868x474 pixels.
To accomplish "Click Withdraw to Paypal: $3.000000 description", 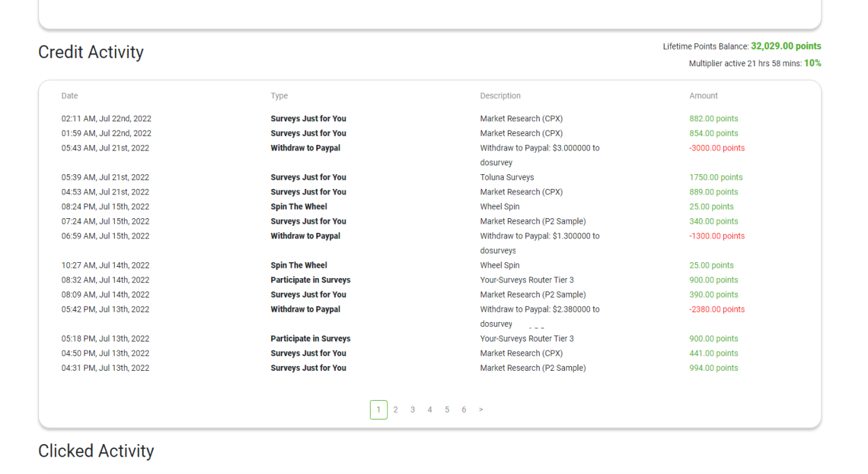I will 540,155.
